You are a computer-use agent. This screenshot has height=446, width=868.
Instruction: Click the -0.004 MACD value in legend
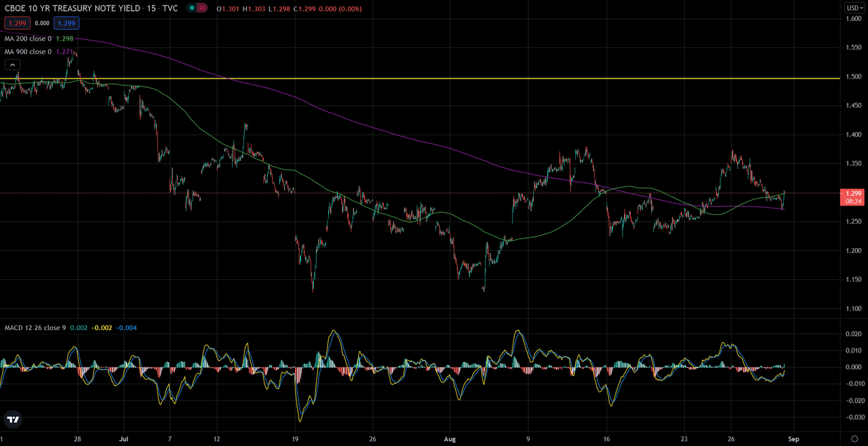tap(126, 328)
